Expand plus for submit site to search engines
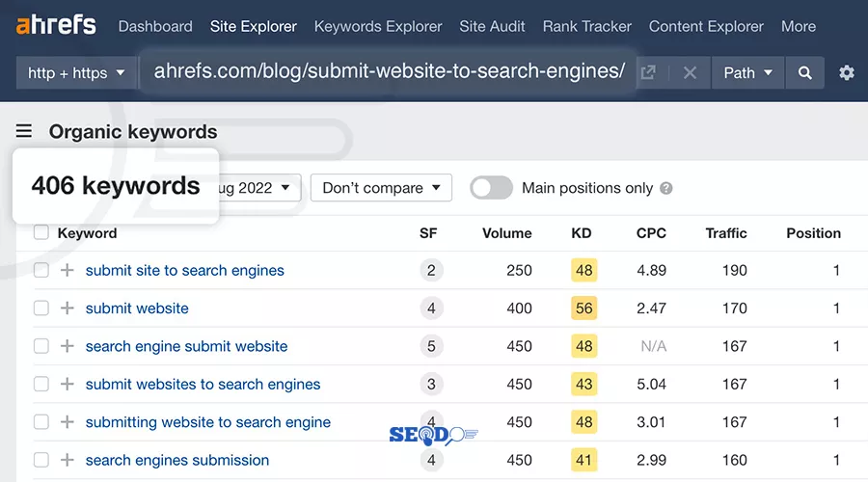 (67, 270)
